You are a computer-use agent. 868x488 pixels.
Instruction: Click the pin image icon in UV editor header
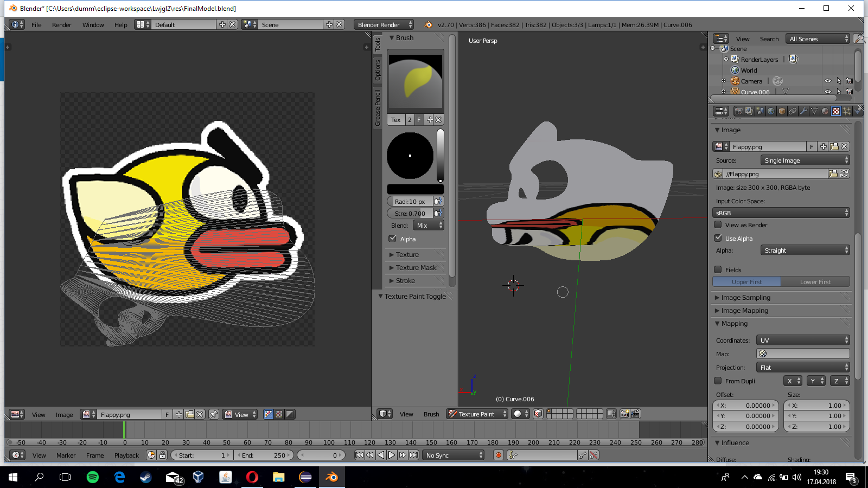[x=214, y=414]
